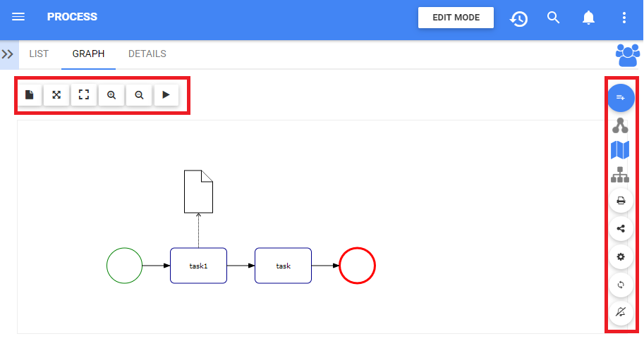
Task: Expand the left side panel chevrons
Action: point(8,54)
